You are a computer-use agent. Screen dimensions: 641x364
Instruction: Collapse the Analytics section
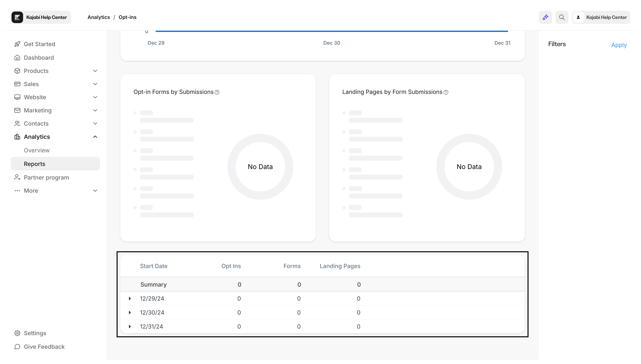pos(95,136)
